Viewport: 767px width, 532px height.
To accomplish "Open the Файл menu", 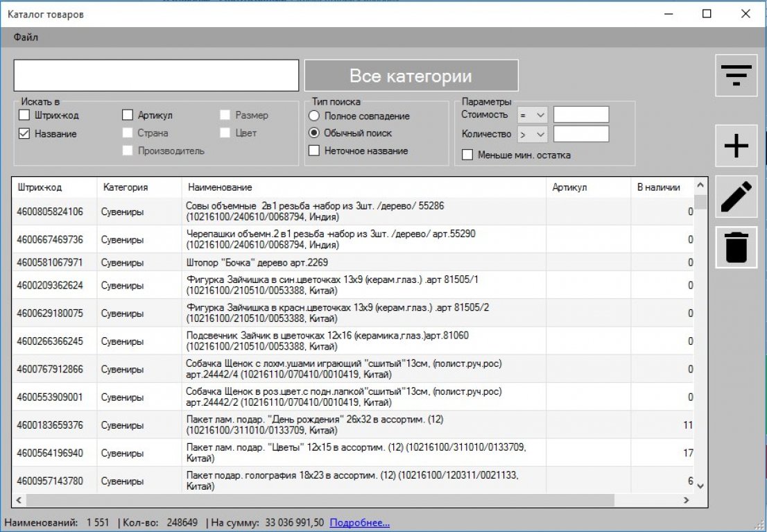I will click(26, 37).
